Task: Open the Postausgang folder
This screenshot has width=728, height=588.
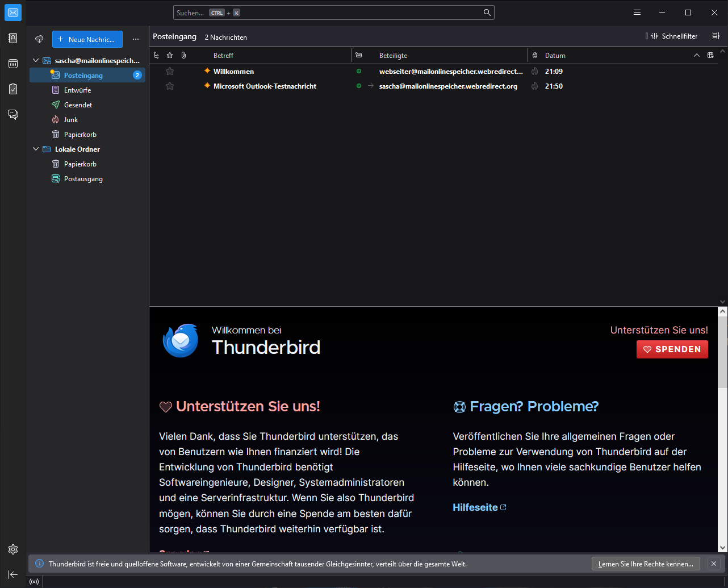Action: click(x=87, y=178)
